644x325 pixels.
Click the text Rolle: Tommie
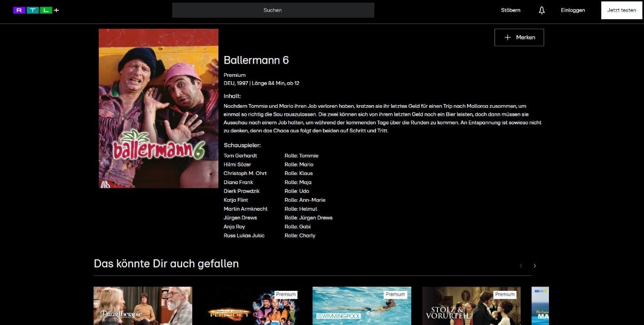tap(301, 156)
